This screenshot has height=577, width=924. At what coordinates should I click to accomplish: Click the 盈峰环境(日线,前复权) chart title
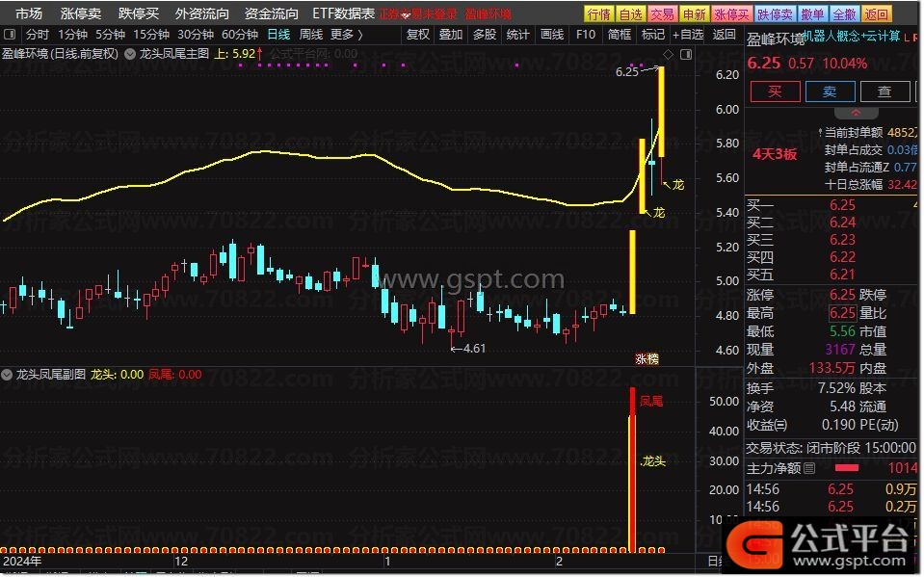click(60, 54)
